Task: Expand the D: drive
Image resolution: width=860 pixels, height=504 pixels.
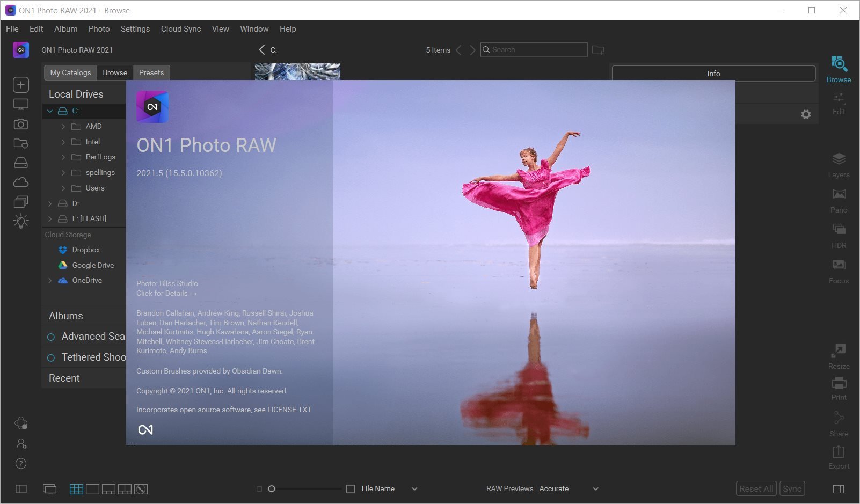Action: pos(50,204)
